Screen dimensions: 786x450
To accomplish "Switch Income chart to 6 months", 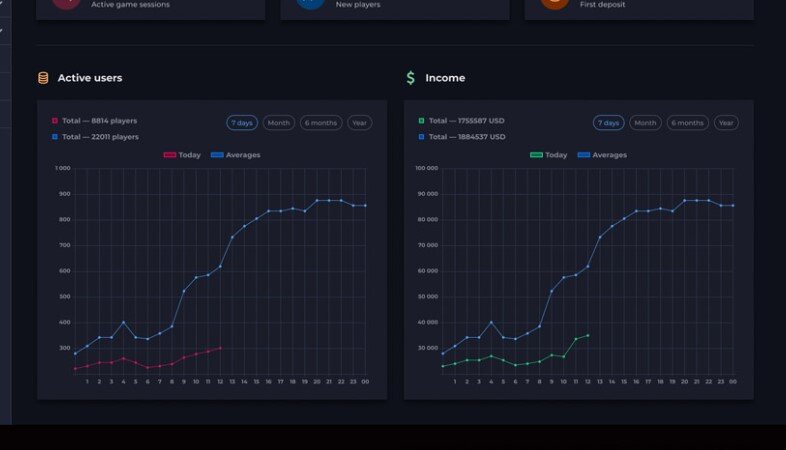I will 688,123.
